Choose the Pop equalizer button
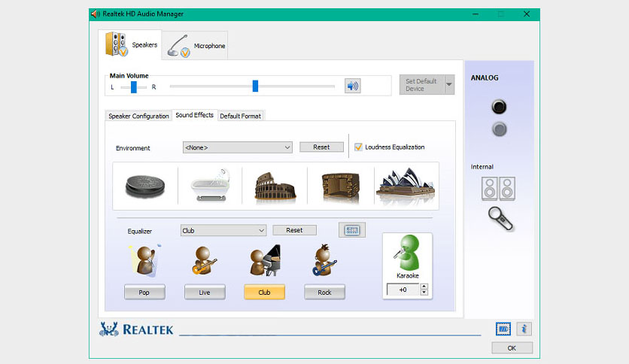The width and height of the screenshot is (629, 364). click(144, 293)
